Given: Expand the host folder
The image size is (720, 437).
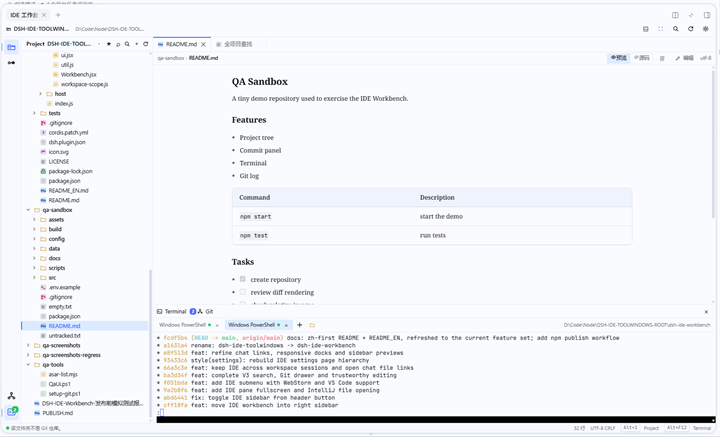Looking at the screenshot, I should (x=40, y=94).
